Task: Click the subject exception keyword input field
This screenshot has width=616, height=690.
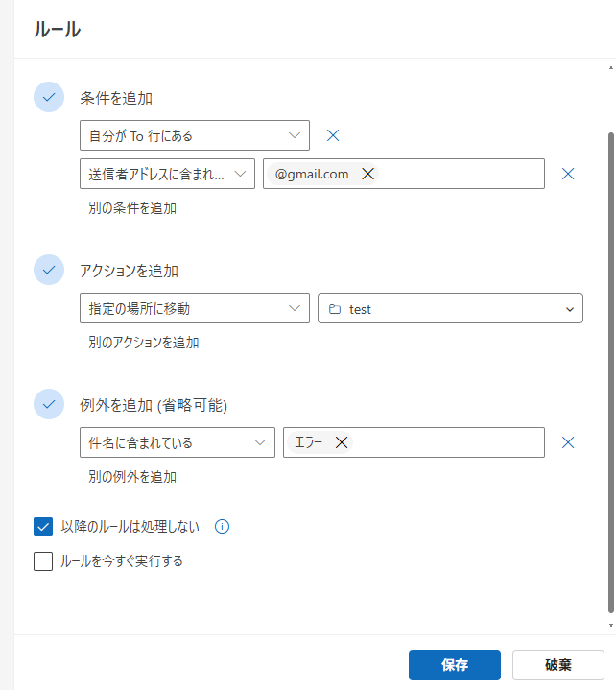Action: click(x=446, y=442)
